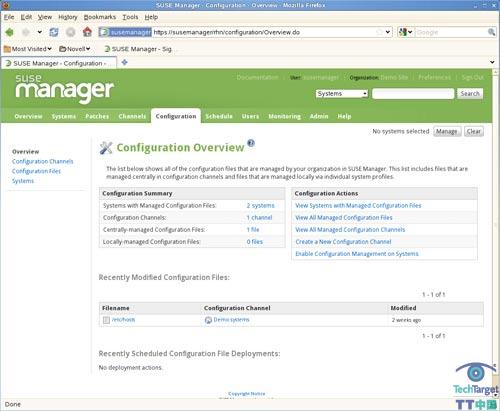Open the search engine selector dropdown

tap(405, 32)
